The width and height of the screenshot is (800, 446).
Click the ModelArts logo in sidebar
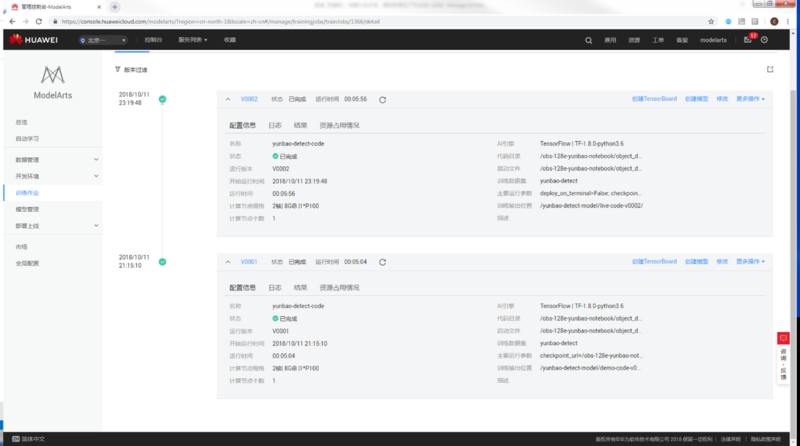(x=53, y=75)
